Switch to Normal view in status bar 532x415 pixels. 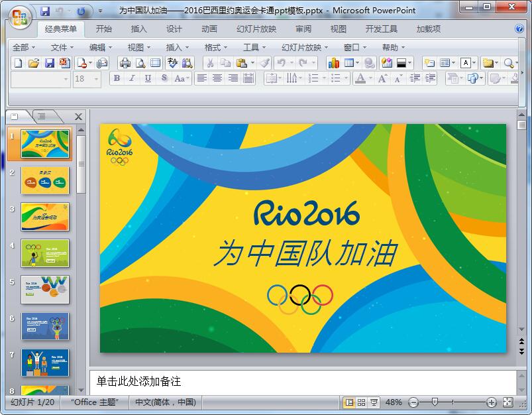[349, 402]
